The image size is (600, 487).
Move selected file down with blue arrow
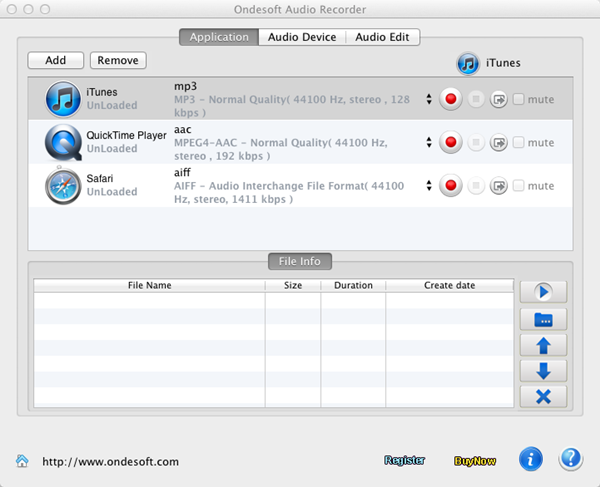click(543, 371)
